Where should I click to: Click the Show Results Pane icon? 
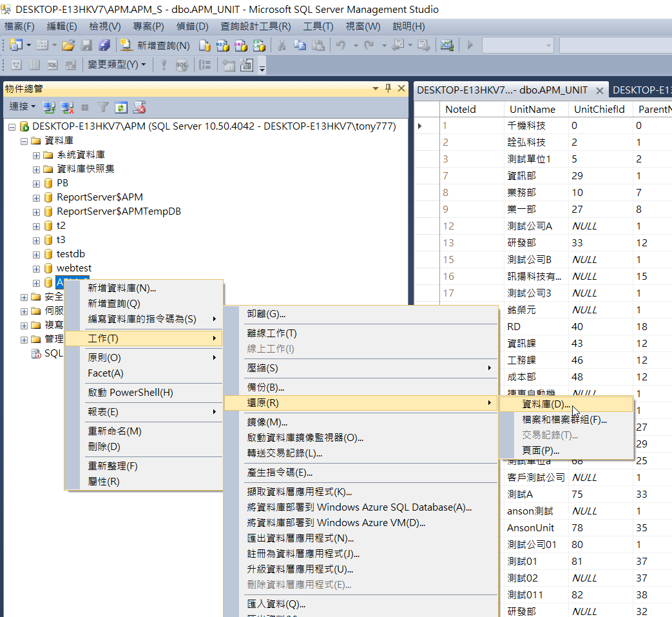click(70, 64)
